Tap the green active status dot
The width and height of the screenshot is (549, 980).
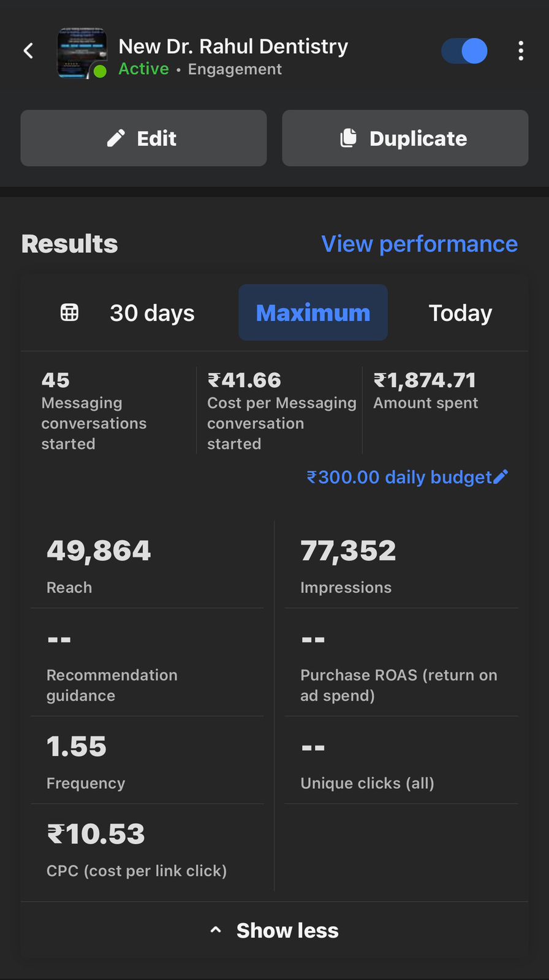[100, 71]
